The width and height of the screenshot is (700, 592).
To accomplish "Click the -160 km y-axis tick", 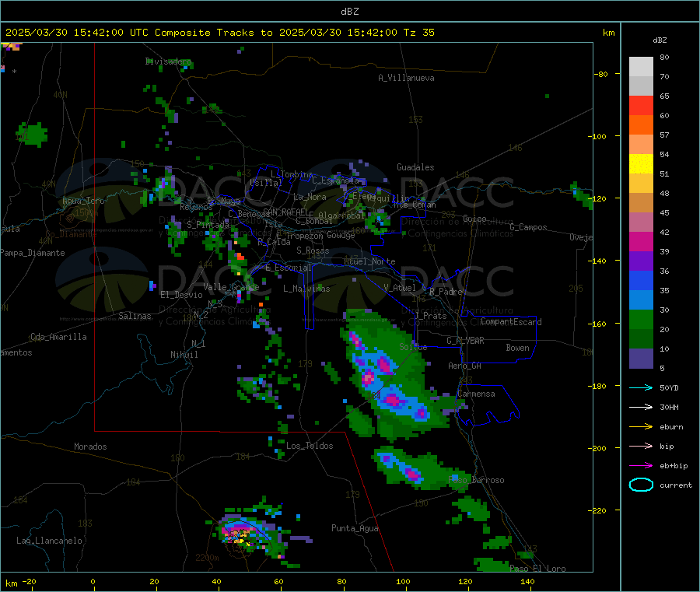I will click(x=599, y=324).
